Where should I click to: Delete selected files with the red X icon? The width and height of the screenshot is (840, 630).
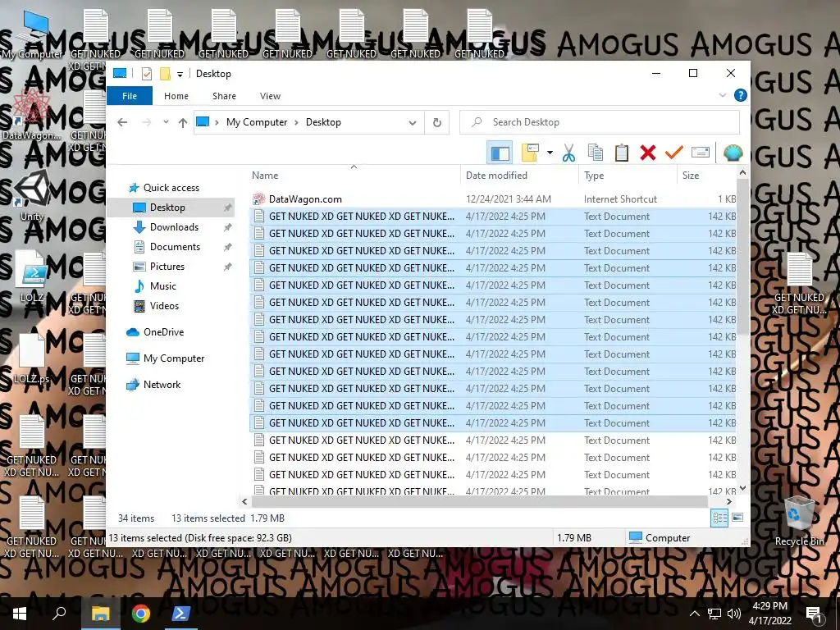[648, 153]
